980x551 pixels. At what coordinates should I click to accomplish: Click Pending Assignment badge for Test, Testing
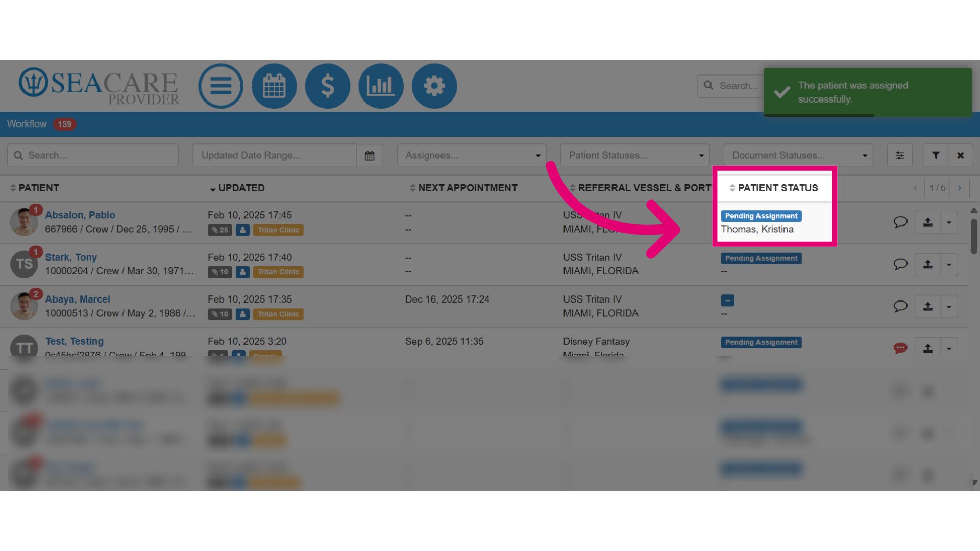(761, 342)
